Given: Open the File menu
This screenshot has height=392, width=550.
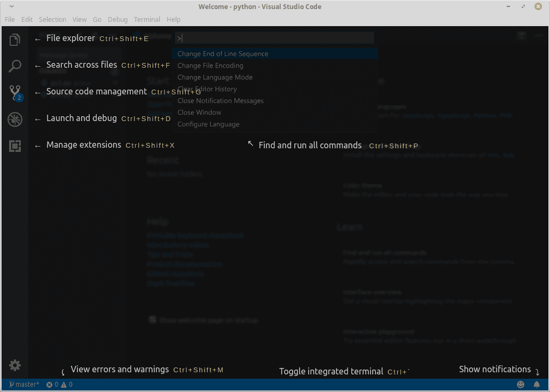Looking at the screenshot, I should pyautogui.click(x=9, y=19).
